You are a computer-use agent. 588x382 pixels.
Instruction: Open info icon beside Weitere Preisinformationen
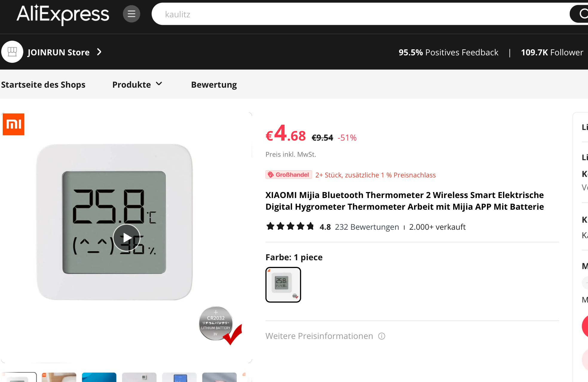(382, 336)
